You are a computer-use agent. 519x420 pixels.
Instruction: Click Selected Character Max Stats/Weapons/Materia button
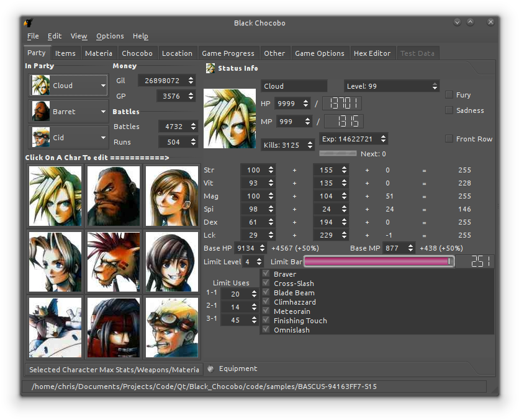[114, 369]
